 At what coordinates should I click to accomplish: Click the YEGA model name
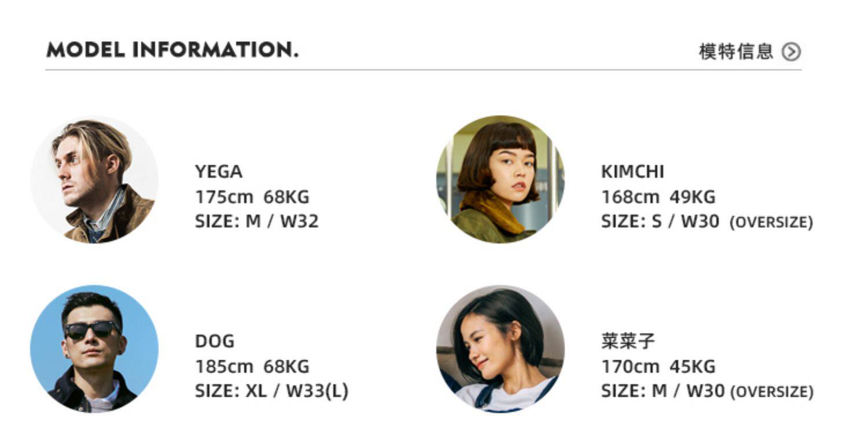218,172
